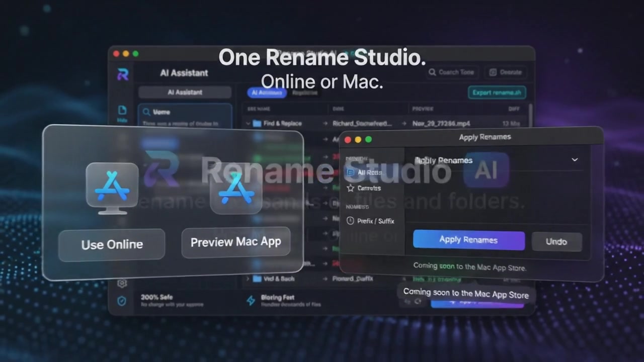Open settings via the gear icon in the main window
Image resolution: width=644 pixels, height=362 pixels.
[122, 284]
